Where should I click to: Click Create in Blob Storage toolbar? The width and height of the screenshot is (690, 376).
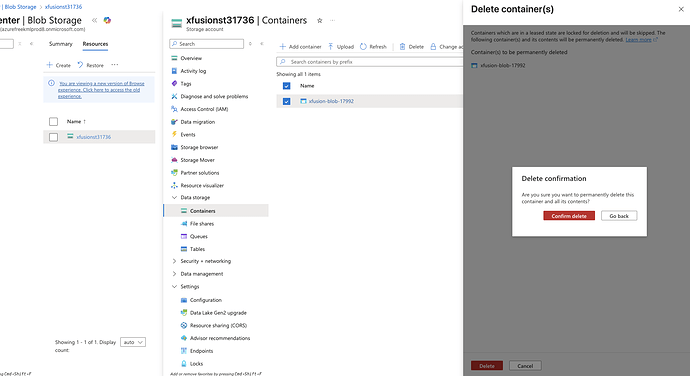pyautogui.click(x=59, y=65)
